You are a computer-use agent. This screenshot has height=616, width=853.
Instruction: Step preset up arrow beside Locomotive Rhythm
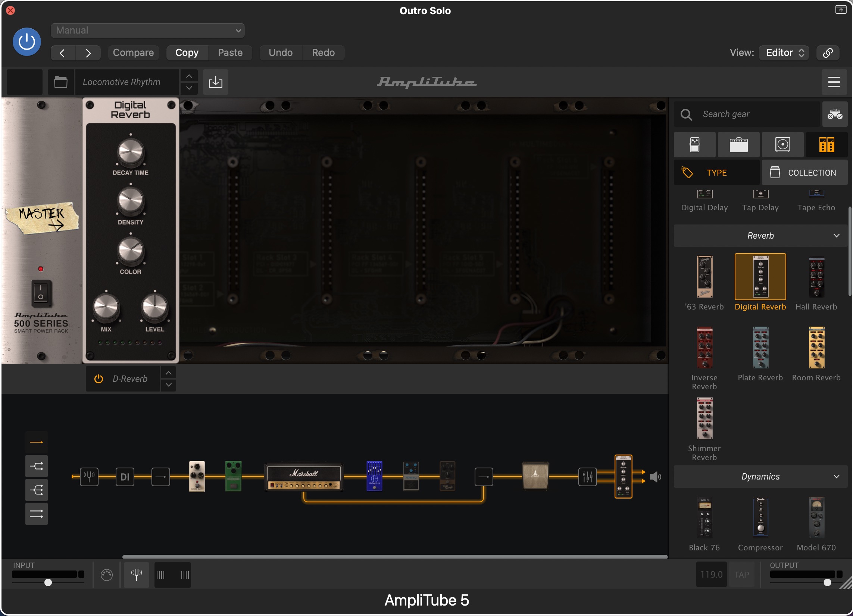point(189,76)
